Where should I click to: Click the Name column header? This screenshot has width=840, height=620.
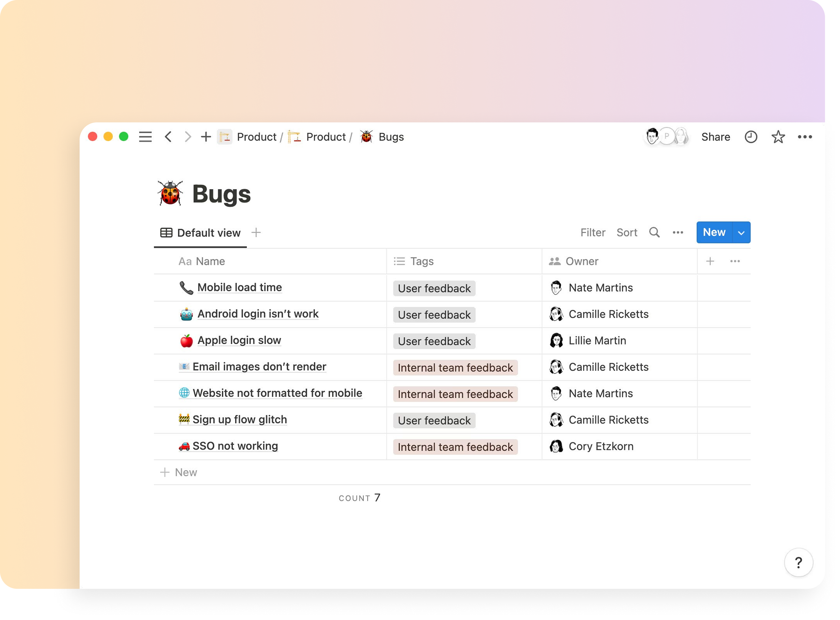tap(270, 262)
